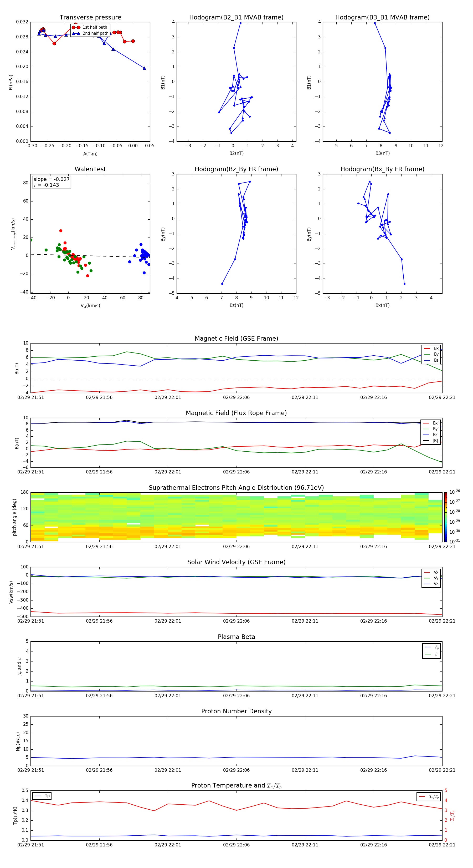The height and width of the screenshot is (868, 473).
Task: Click |B| entry in flux rope legend
Action: point(431,441)
